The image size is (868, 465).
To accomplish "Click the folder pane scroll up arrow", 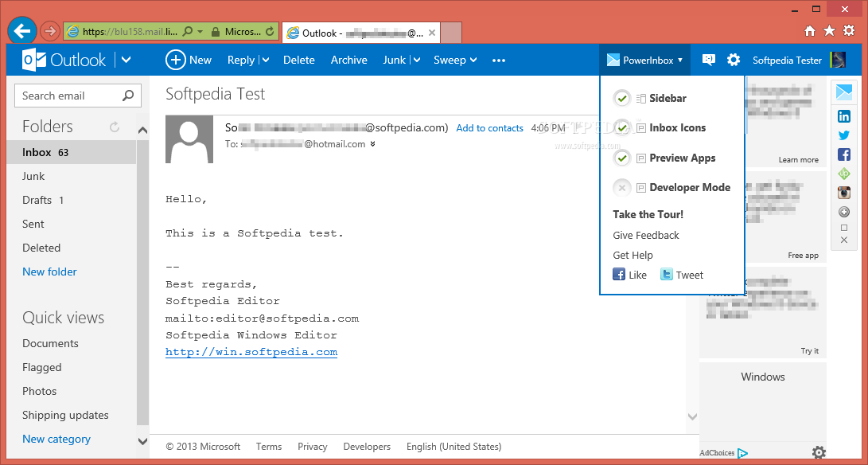I will click(142, 131).
